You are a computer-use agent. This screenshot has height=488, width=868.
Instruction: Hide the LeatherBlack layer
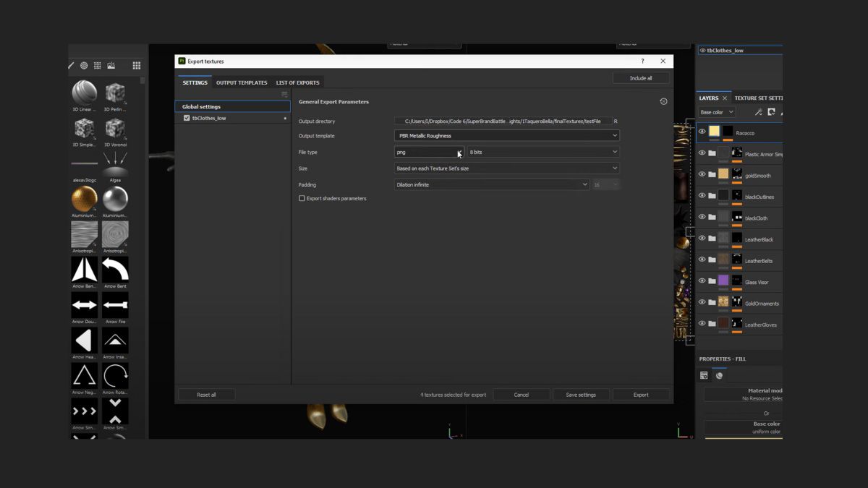point(702,239)
